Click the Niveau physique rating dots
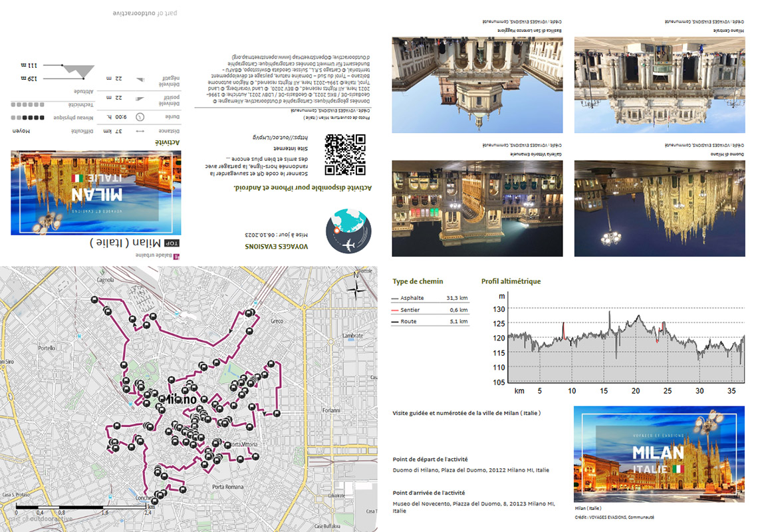The width and height of the screenshot is (758, 532). click(27, 118)
